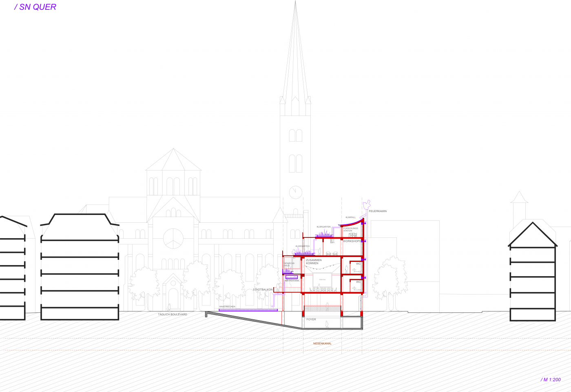This screenshot has height=392, width=571.
Task: Click the church clock face
Action: pos(295,192)
